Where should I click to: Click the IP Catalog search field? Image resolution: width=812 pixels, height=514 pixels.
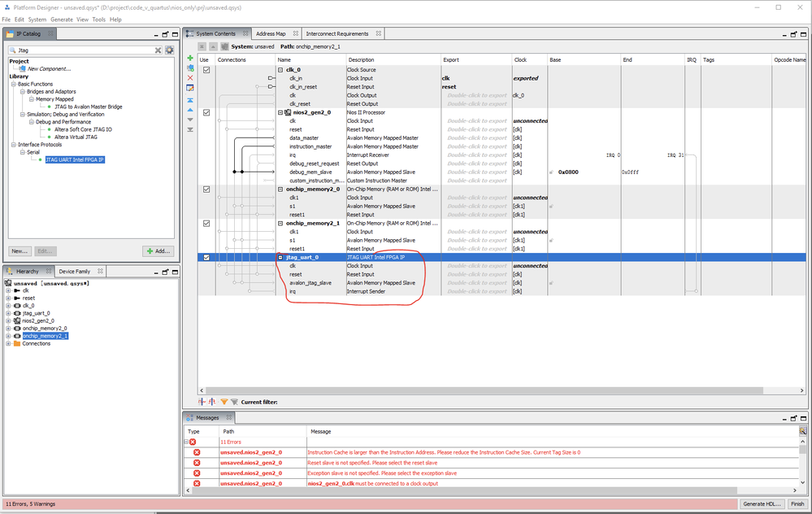point(85,50)
